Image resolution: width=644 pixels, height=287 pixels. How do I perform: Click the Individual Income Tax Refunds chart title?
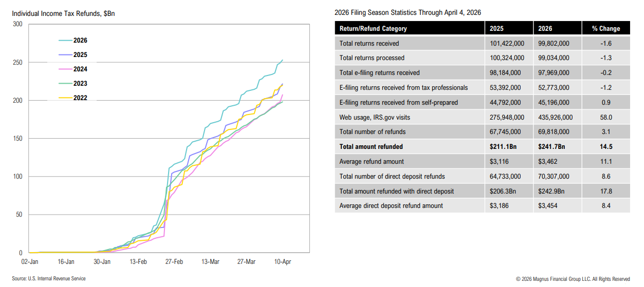click(63, 14)
